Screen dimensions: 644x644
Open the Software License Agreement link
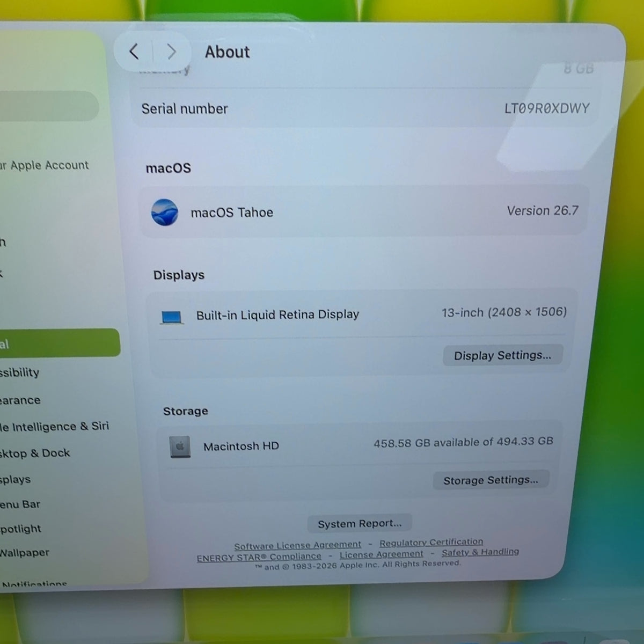pyautogui.click(x=298, y=545)
